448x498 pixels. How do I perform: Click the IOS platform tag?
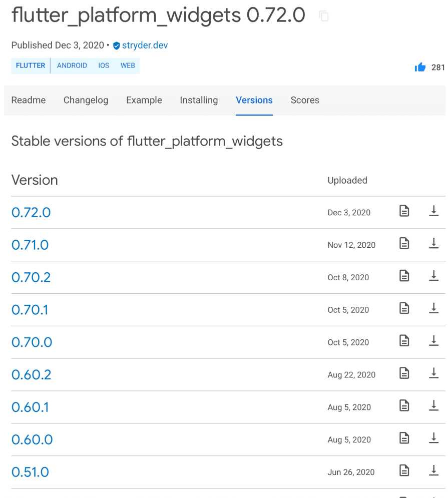[104, 66]
